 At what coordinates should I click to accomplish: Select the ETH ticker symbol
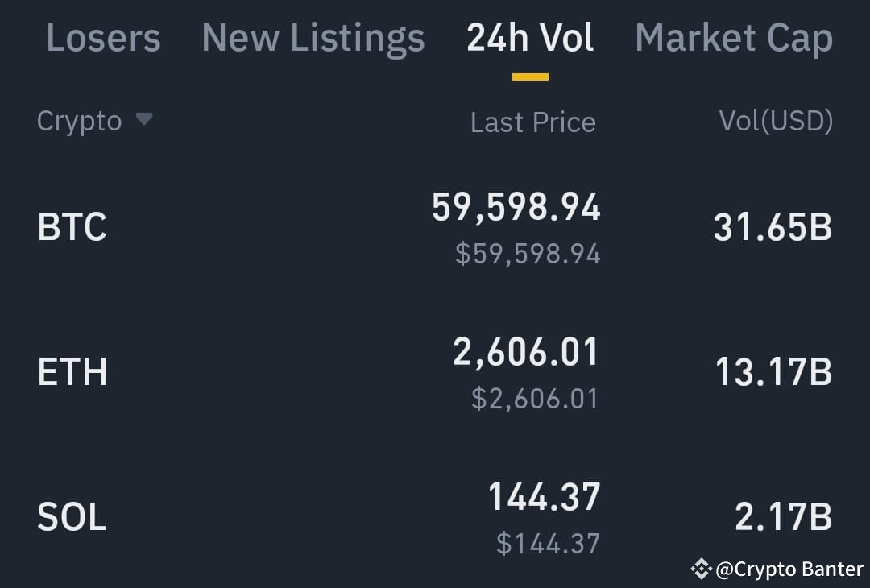[72, 371]
